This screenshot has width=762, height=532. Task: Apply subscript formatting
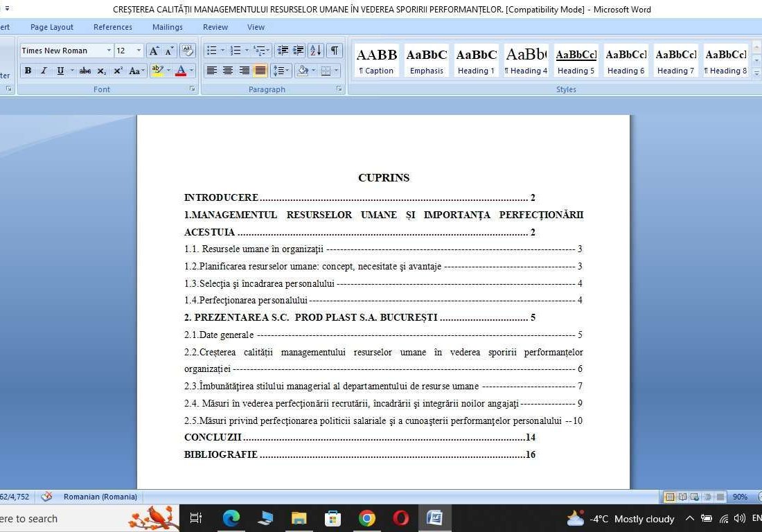[x=101, y=71]
